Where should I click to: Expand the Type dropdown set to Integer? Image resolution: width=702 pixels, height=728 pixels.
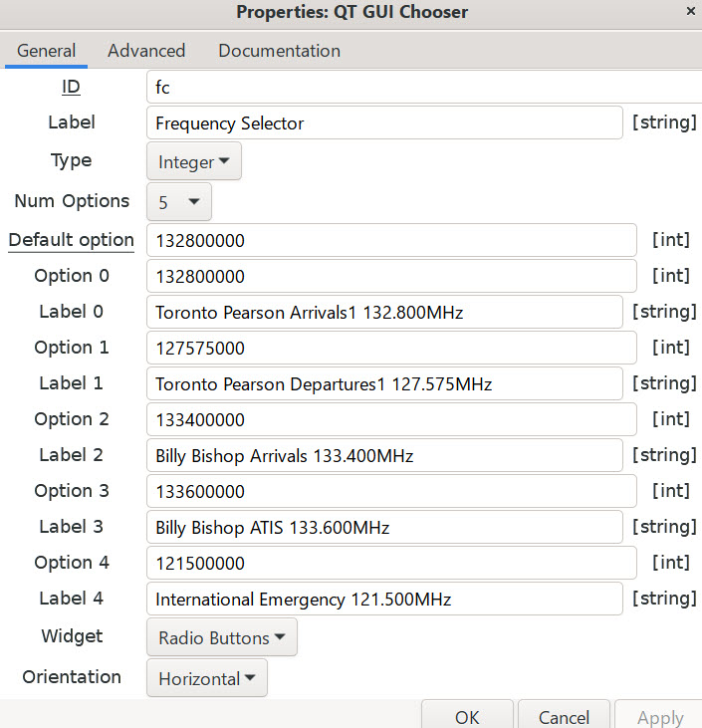click(194, 161)
